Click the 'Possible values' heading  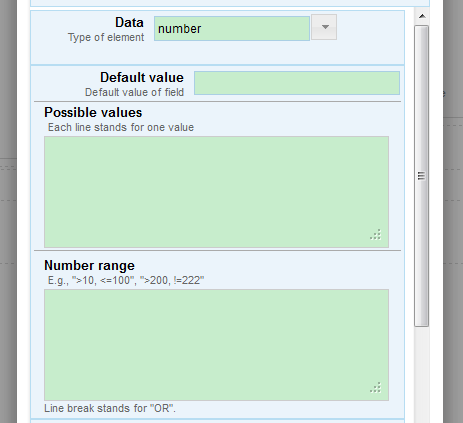coord(93,113)
